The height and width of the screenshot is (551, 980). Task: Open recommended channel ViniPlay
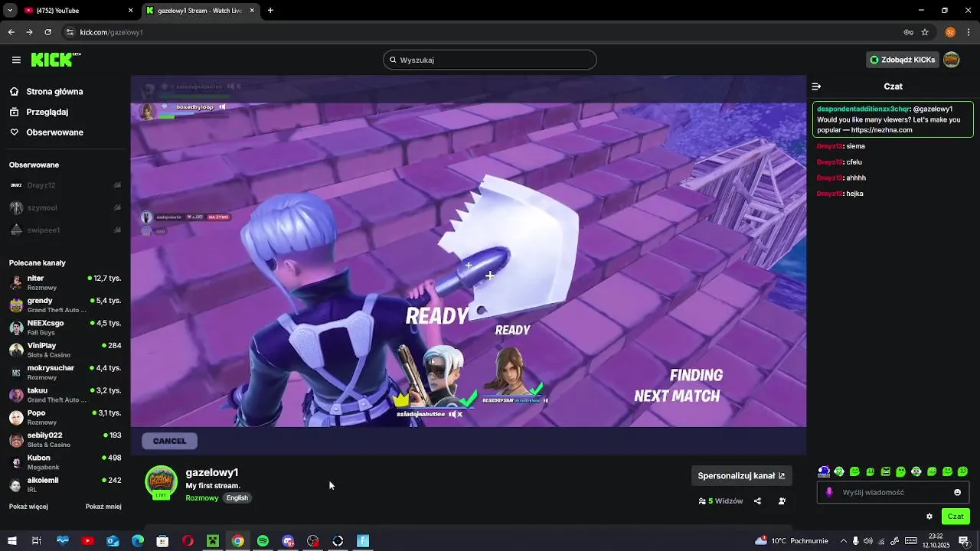[x=65, y=350]
